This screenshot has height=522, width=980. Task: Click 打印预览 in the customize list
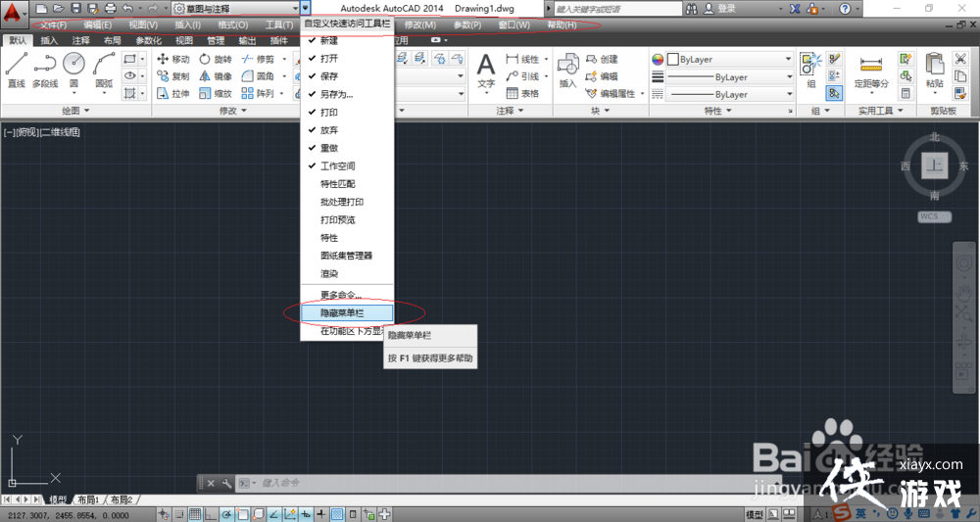tap(348, 219)
